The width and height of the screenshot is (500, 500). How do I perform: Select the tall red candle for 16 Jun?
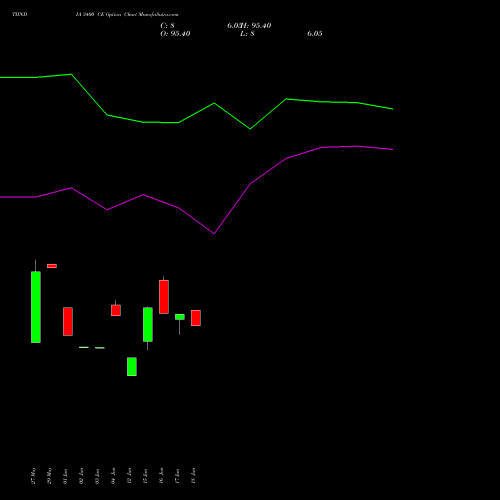coord(164,297)
